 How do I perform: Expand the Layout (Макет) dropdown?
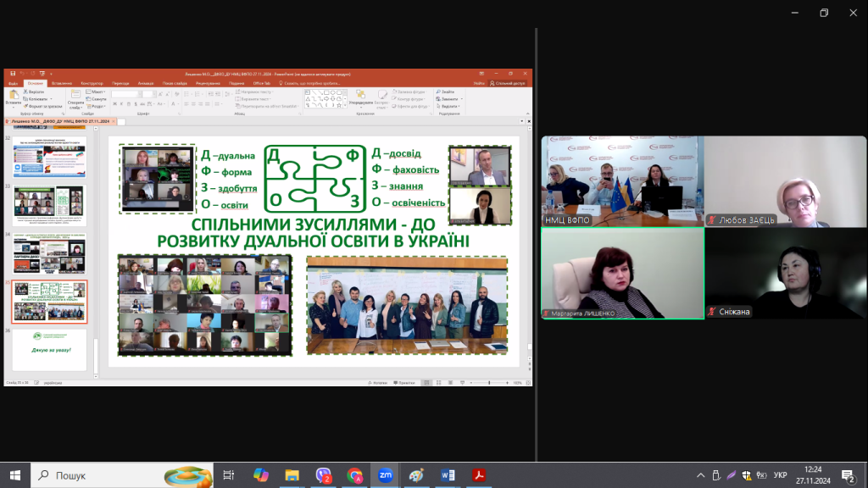[x=97, y=91]
